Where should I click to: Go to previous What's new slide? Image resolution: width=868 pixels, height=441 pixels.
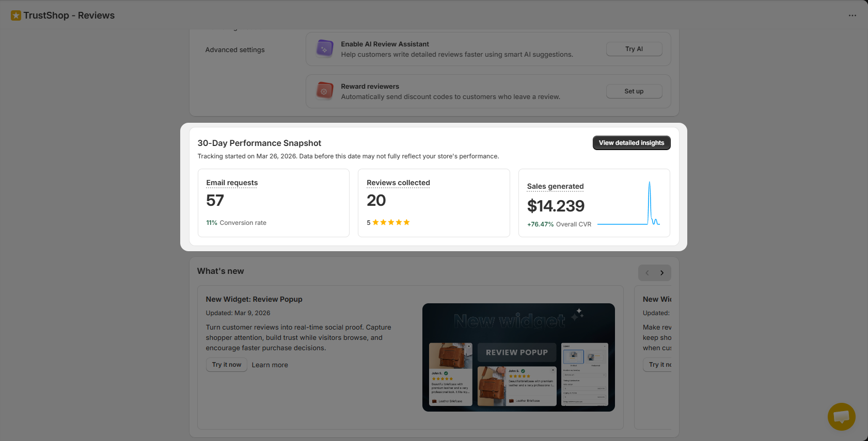(647, 273)
